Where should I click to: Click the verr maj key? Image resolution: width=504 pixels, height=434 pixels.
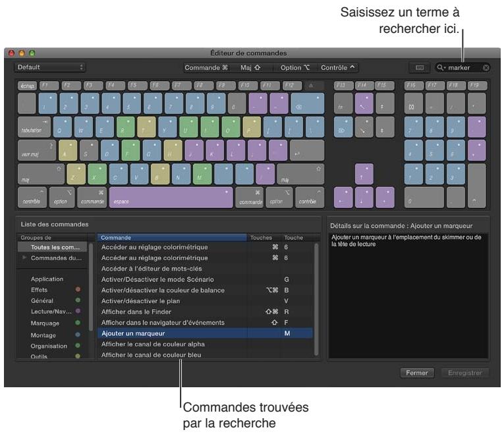[x=37, y=150]
